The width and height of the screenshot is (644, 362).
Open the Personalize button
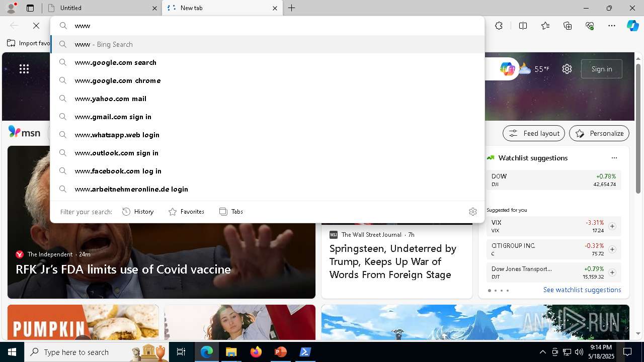pos(599,133)
